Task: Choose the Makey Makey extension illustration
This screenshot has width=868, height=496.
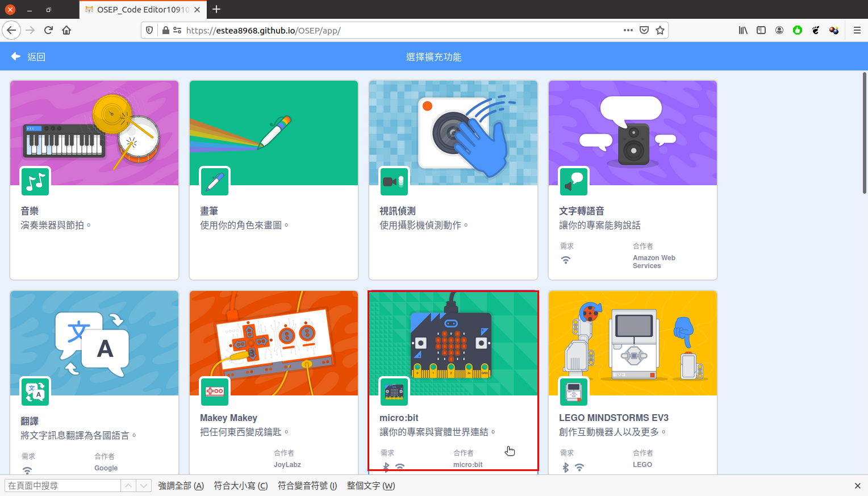Action: (x=274, y=343)
